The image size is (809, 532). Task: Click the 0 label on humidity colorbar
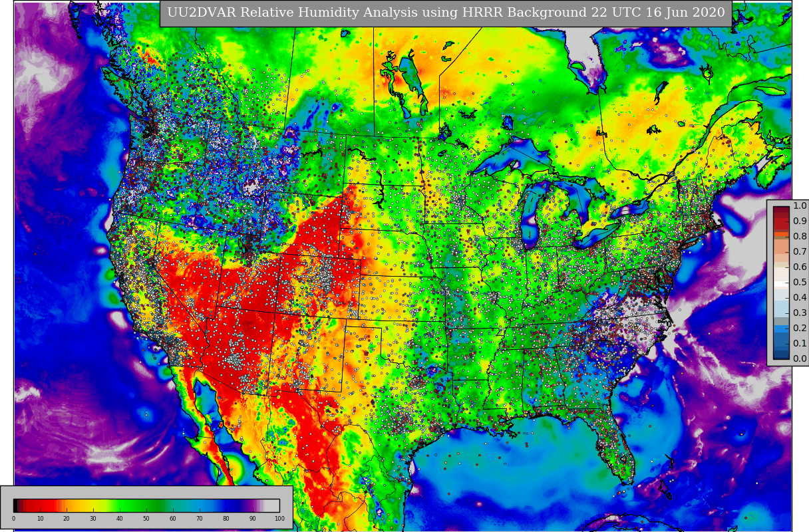[x=13, y=519]
